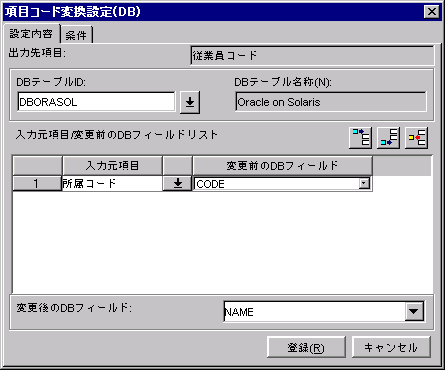This screenshot has height=370, width=445.
Task: Click the field-list icon with red left arrow
Action: pos(417,138)
